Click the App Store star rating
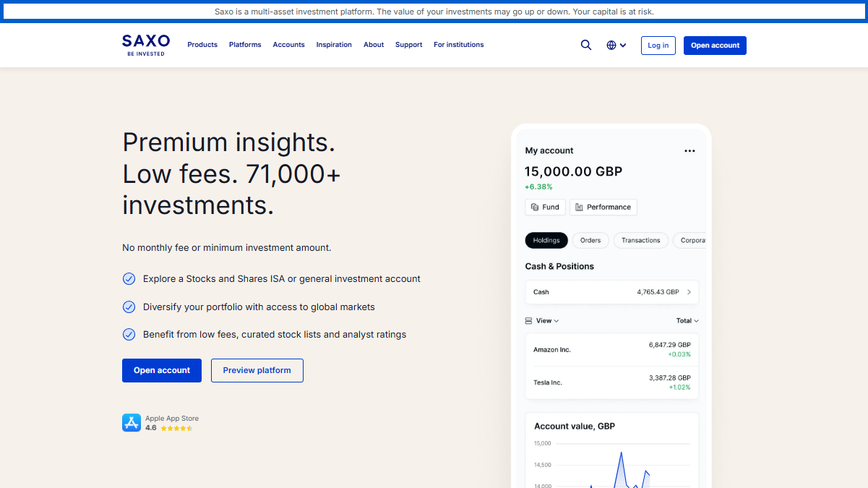This screenshot has width=868, height=488. coord(176,428)
